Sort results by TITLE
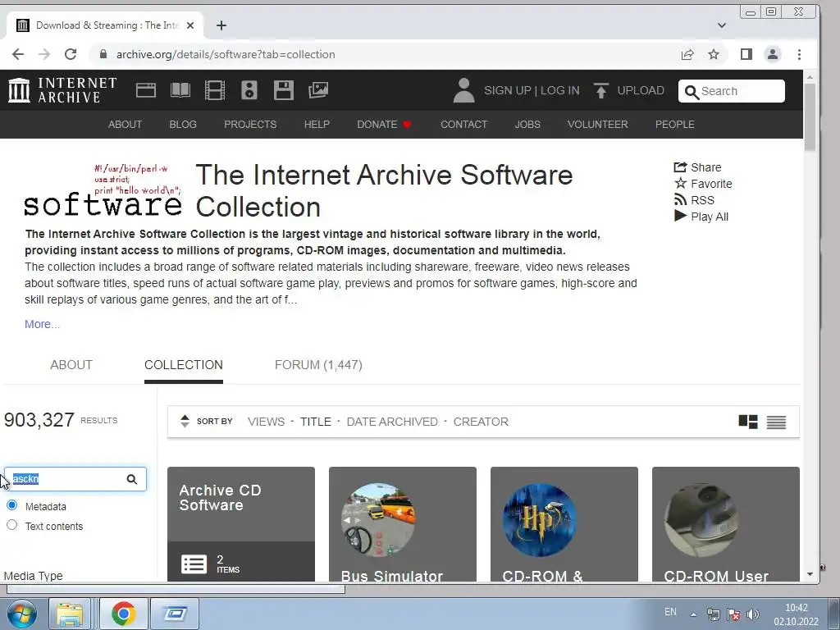The image size is (840, 630). pyautogui.click(x=316, y=422)
